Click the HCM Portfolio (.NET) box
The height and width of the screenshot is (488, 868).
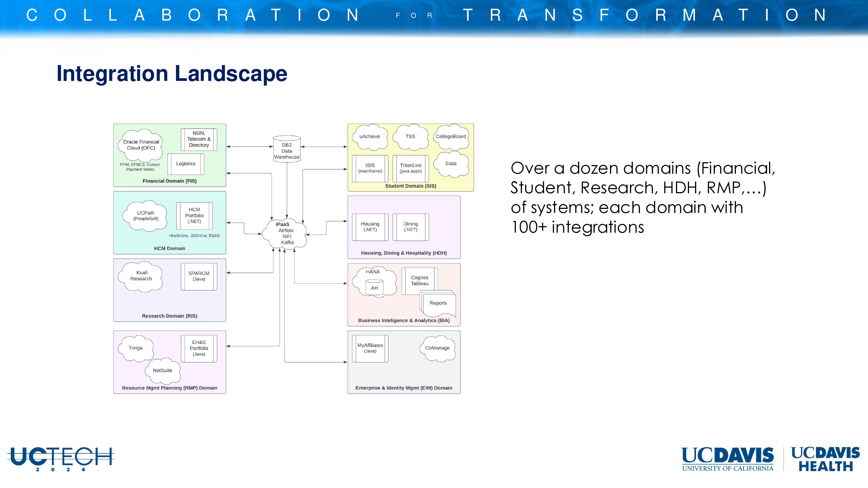194,216
